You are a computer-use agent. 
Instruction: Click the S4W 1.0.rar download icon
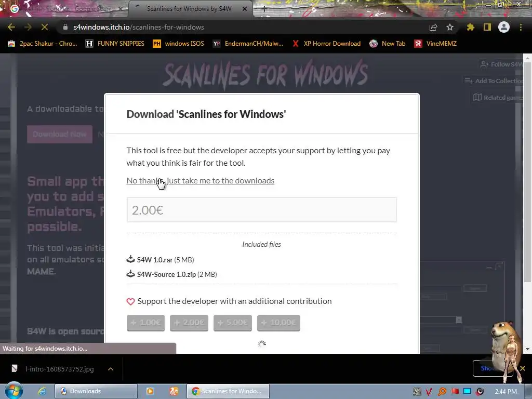pos(130,260)
